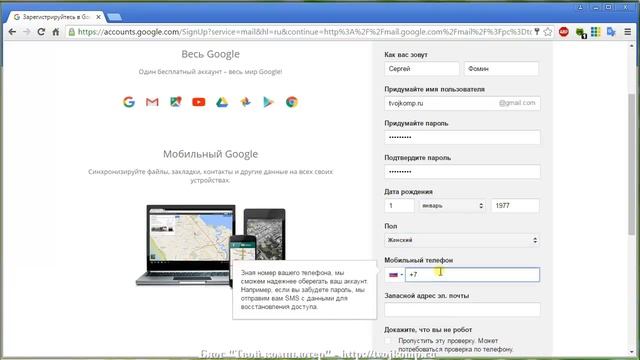Open the red ABP adblock extension
Image resolution: width=640 pixels, height=360 pixels.
coord(564,31)
